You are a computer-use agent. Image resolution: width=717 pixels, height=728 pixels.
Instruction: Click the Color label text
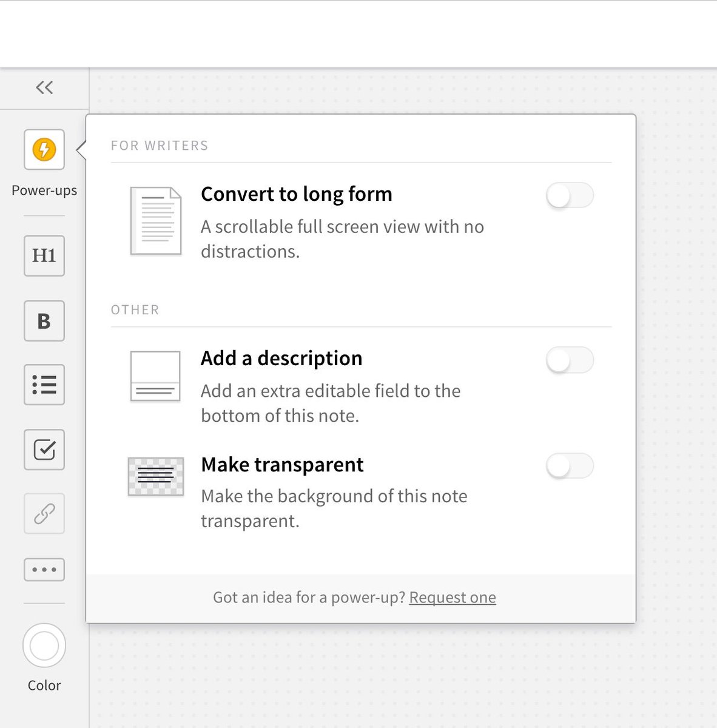44,686
